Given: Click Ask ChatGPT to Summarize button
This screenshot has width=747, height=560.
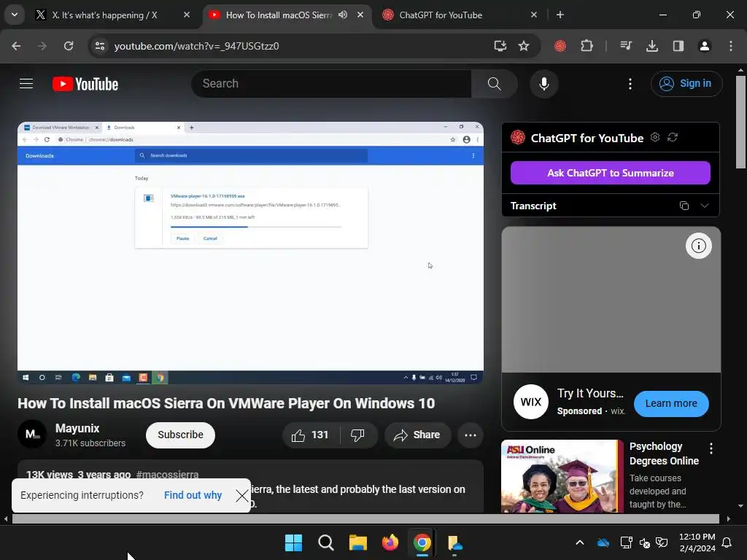Looking at the screenshot, I should pos(611,173).
